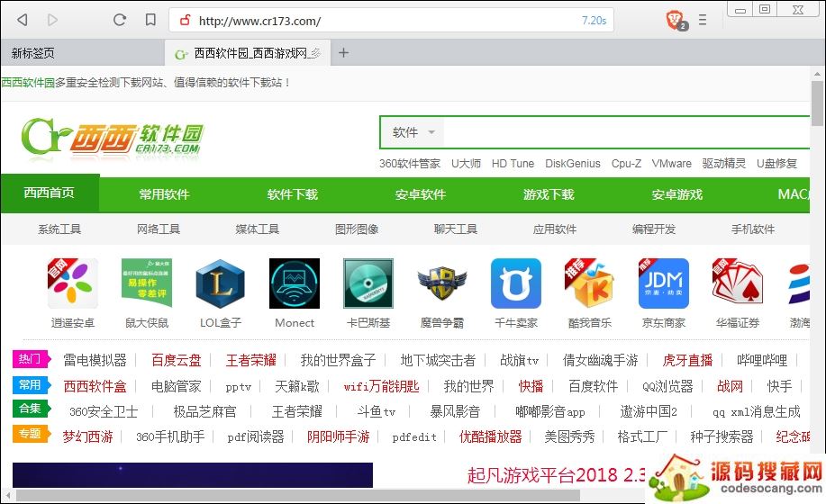Click the 360软件管家 search suggestion
This screenshot has width=826, height=504.
410,164
